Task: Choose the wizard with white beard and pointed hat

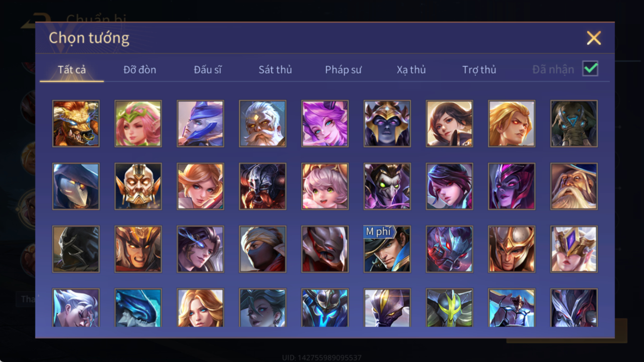Action: [574, 186]
